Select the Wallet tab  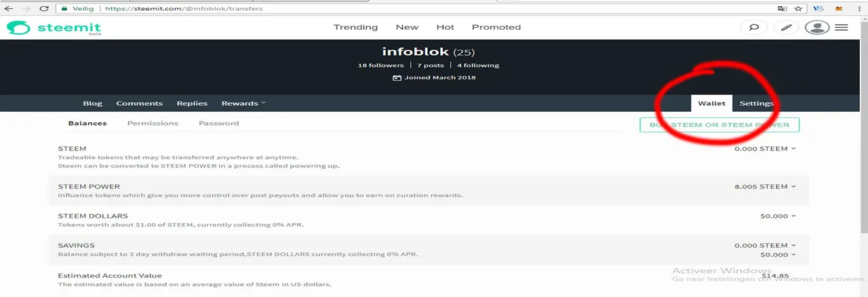click(x=711, y=103)
